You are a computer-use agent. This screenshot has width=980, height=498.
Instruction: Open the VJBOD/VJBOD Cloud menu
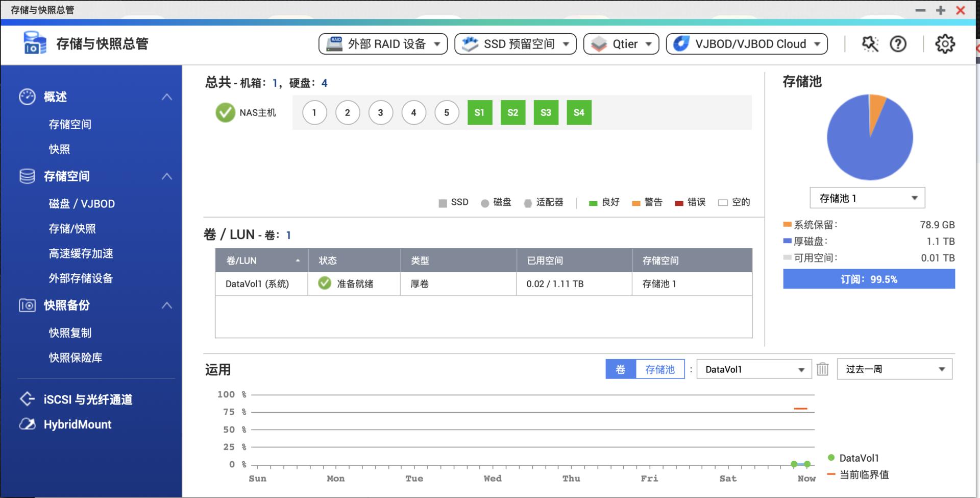pos(747,44)
